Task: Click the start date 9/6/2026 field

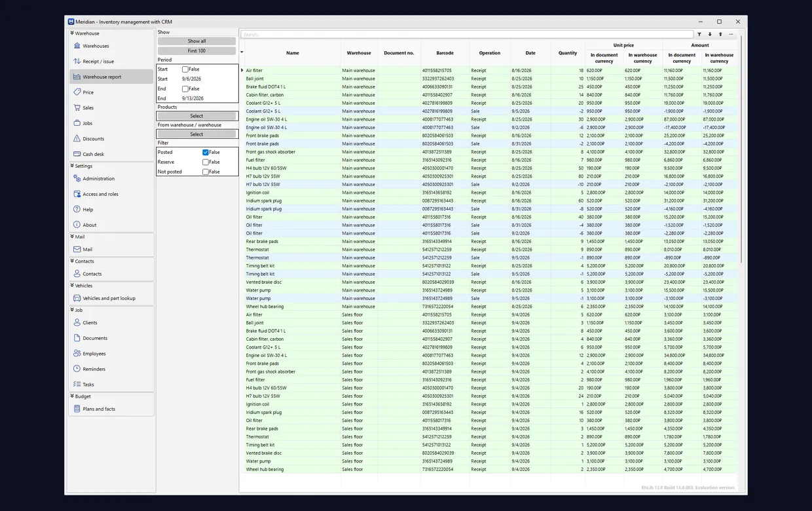Action: pos(210,79)
